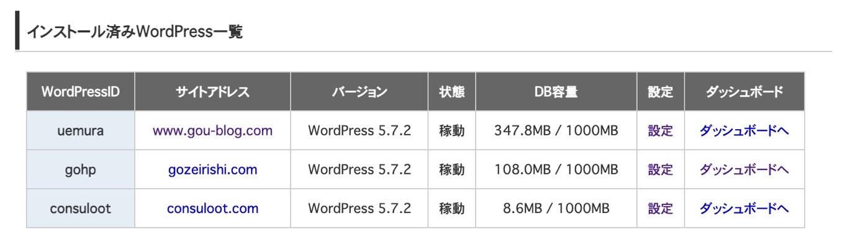The image size is (868, 252).
Task: Select the uemura WordPressID cell
Action: [81, 131]
